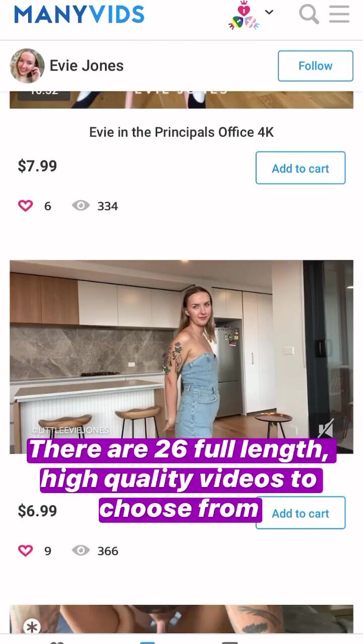Follow Evie Jones
The image size is (363, 644).
pos(316,66)
